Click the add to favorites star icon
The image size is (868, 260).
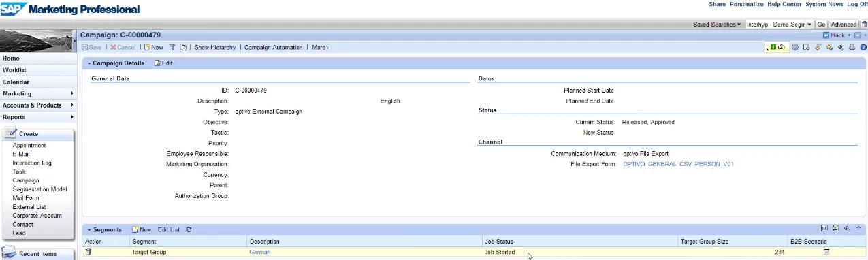(x=829, y=48)
